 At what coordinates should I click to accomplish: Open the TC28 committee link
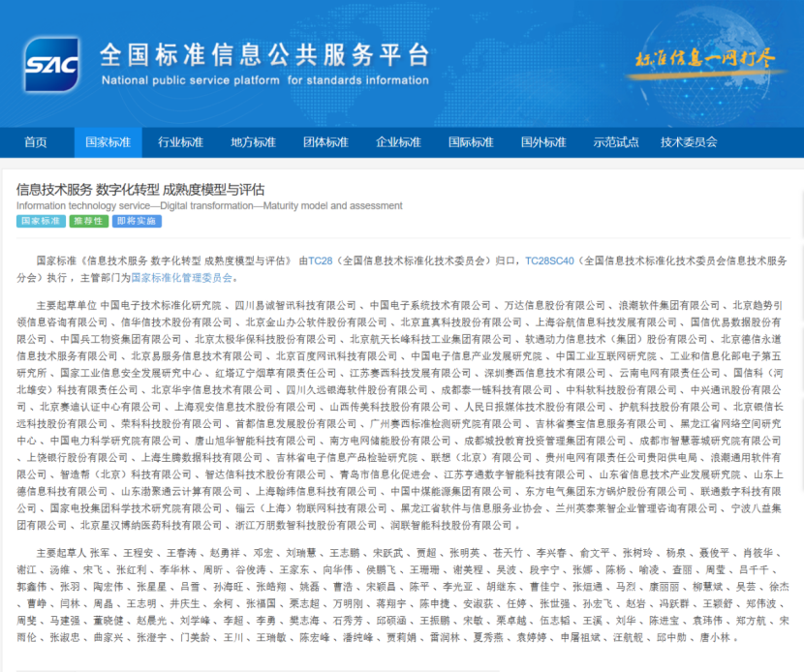321,260
